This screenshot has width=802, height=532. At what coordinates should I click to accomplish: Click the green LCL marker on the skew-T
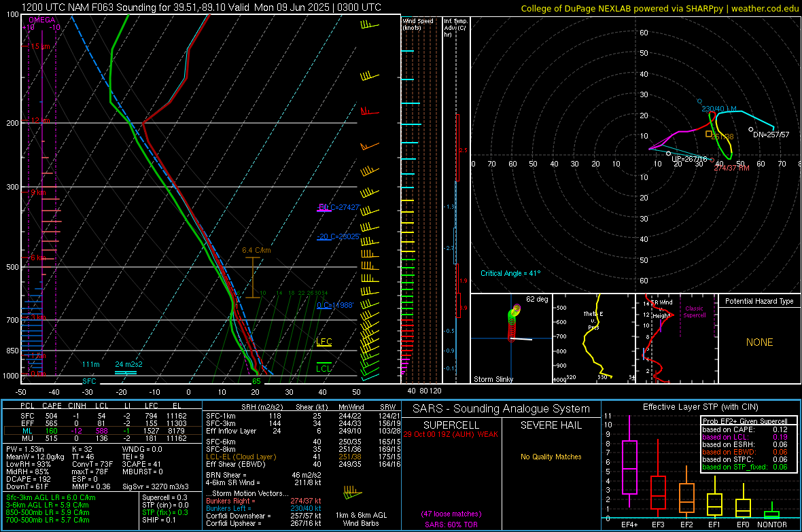tap(324, 368)
